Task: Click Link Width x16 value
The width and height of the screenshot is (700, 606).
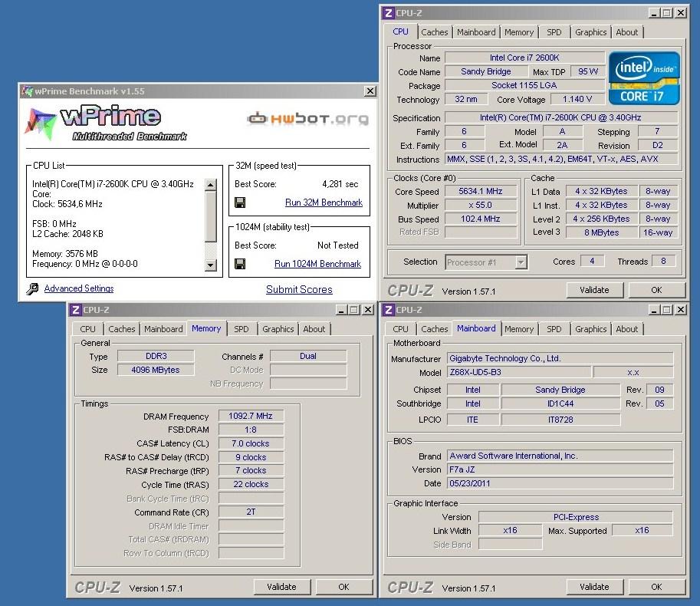Action: pyautogui.click(x=510, y=530)
